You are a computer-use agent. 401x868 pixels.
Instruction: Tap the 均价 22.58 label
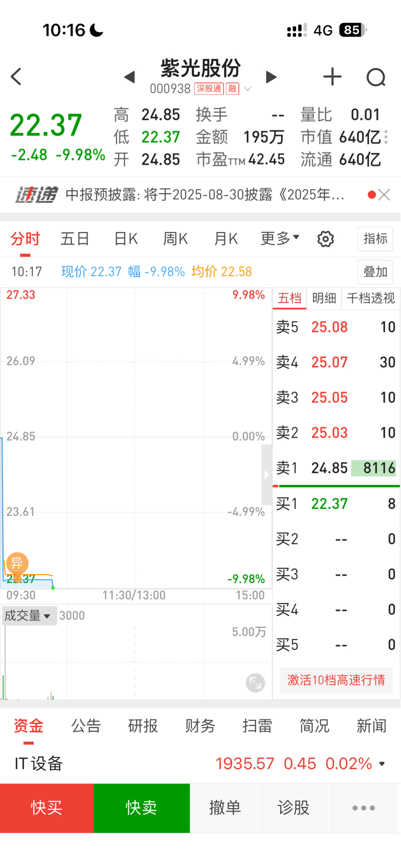click(x=222, y=272)
